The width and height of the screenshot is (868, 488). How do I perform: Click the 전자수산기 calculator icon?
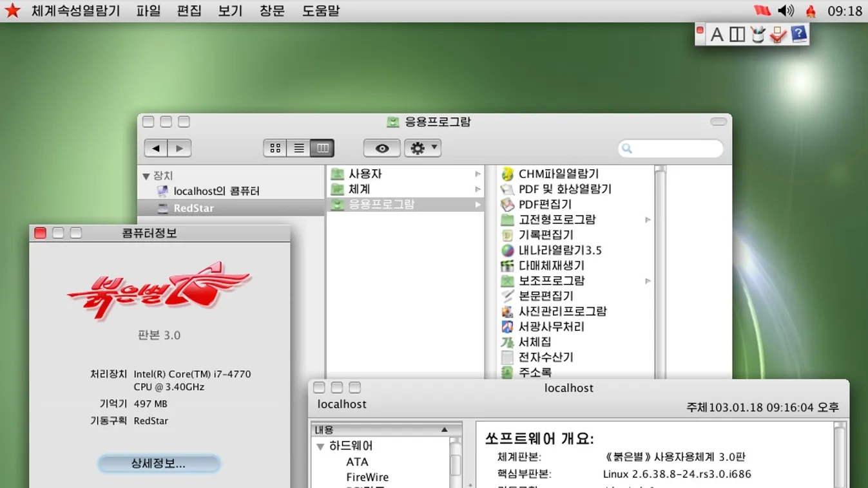(508, 357)
